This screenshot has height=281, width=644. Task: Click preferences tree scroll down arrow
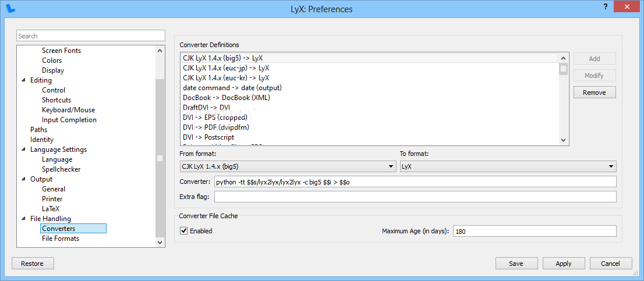tap(160, 243)
